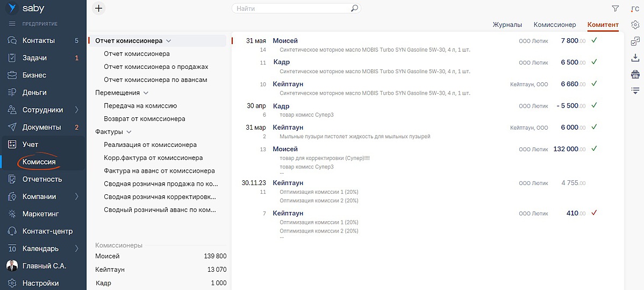Click the Найти search field
Screen dimensions: 644x290
pyautogui.click(x=290, y=9)
